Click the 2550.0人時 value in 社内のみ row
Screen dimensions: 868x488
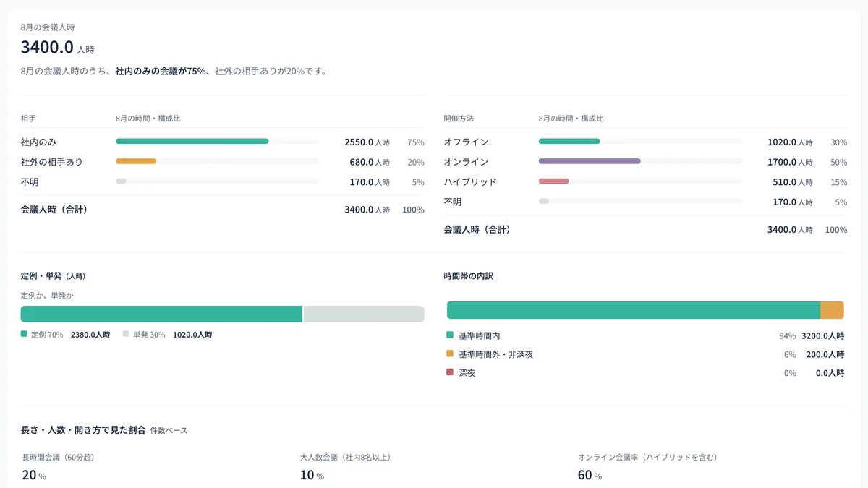[x=367, y=142]
